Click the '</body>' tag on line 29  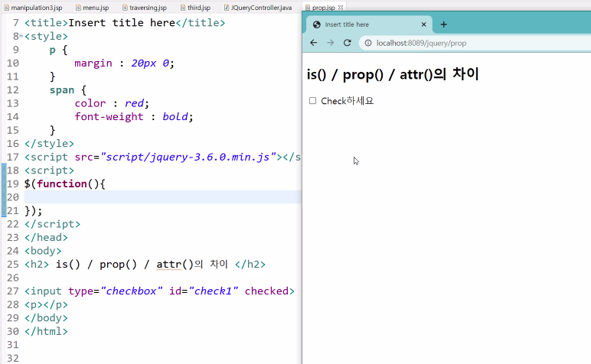(x=47, y=318)
